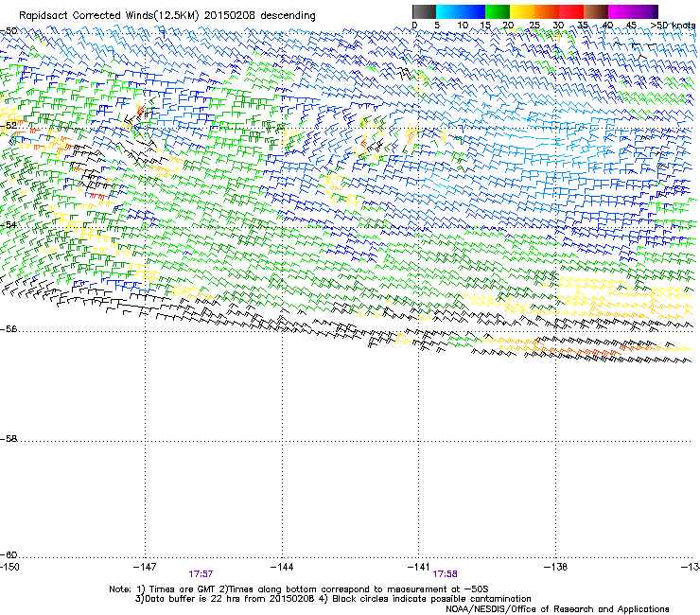
Task: Click the magenta 40-45 knots legend swatch
Action: coord(621,11)
